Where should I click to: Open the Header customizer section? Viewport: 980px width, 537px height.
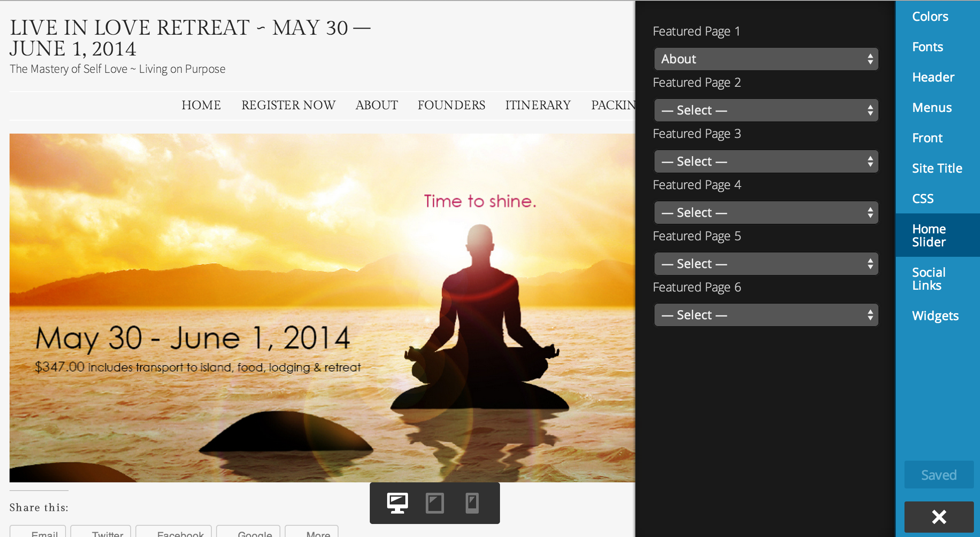tap(933, 77)
